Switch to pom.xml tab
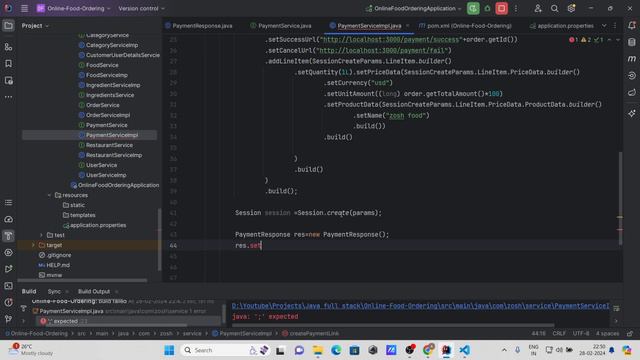Image resolution: width=640 pixels, height=360 pixels. click(x=465, y=26)
